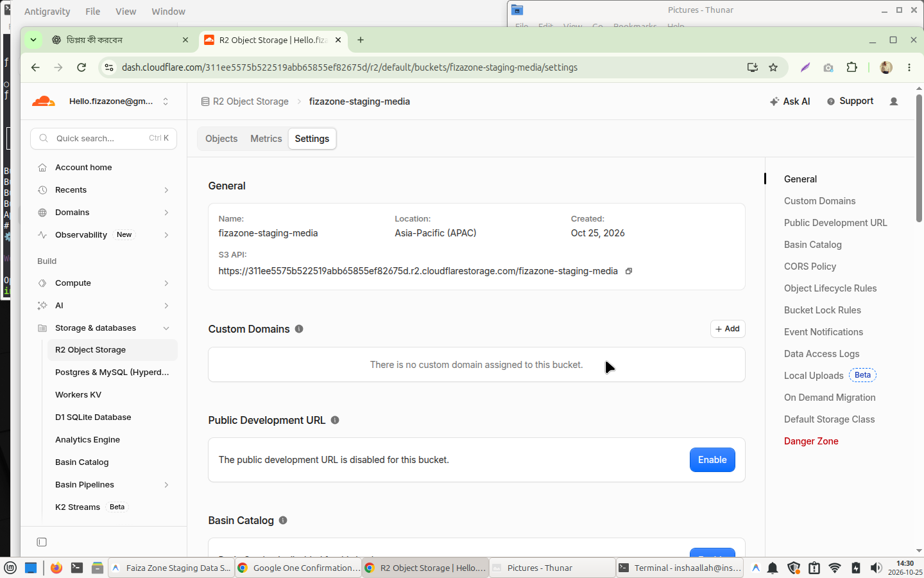The width and height of the screenshot is (924, 578).
Task: Open notifications bell in system tray
Action: pos(773,568)
